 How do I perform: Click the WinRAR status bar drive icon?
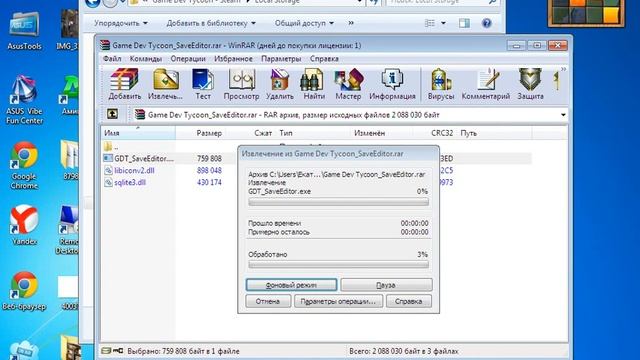coord(106,351)
